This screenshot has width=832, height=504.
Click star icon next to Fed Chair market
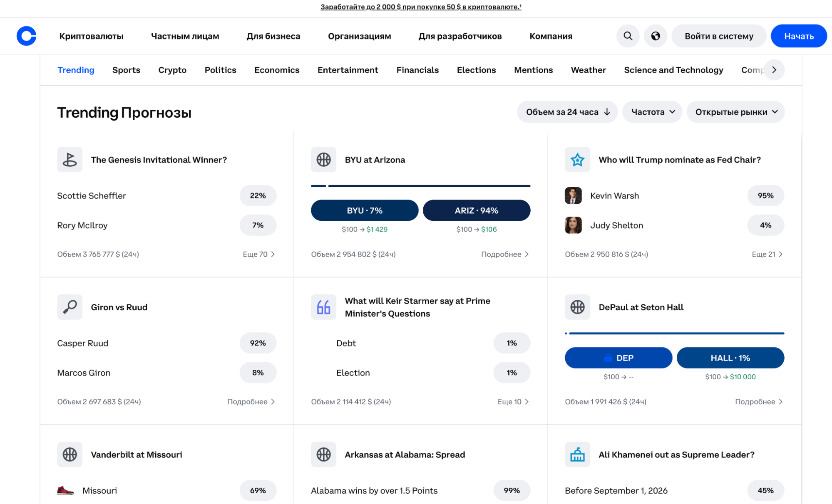pyautogui.click(x=577, y=160)
